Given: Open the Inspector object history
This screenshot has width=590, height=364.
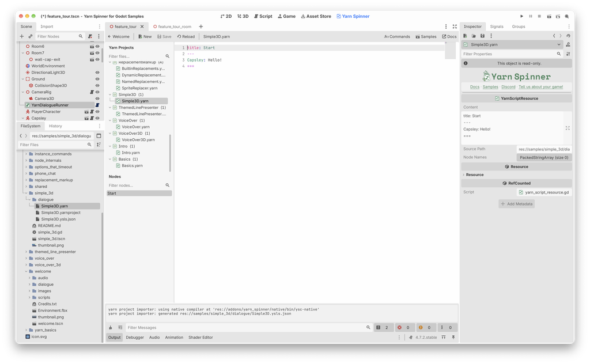Looking at the screenshot, I should pyautogui.click(x=568, y=36).
